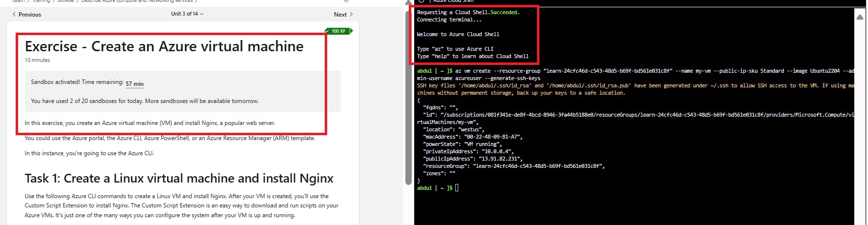Click the 57 min time remaining value

click(134, 84)
